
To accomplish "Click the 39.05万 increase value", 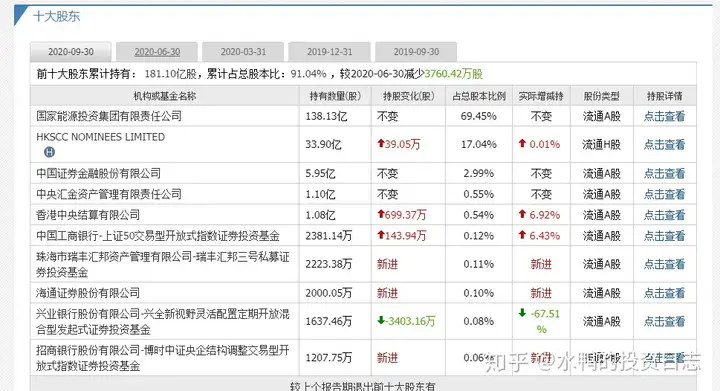I will coord(399,144).
